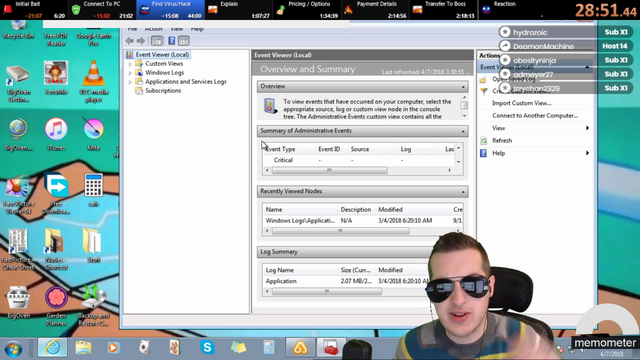Expand Applications and Services Logs arrow
Image resolution: width=640 pixels, height=360 pixels.
click(x=130, y=82)
